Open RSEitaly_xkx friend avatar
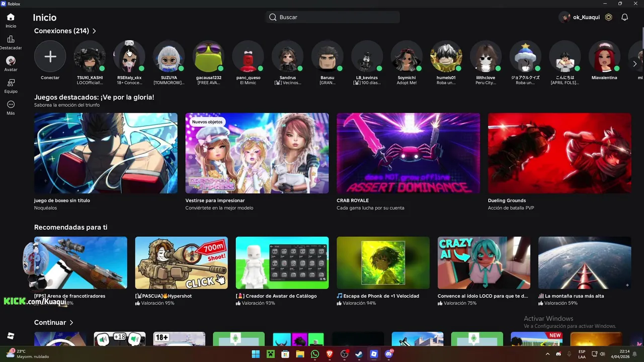Screen dimensions: 644x362 tap(129, 56)
